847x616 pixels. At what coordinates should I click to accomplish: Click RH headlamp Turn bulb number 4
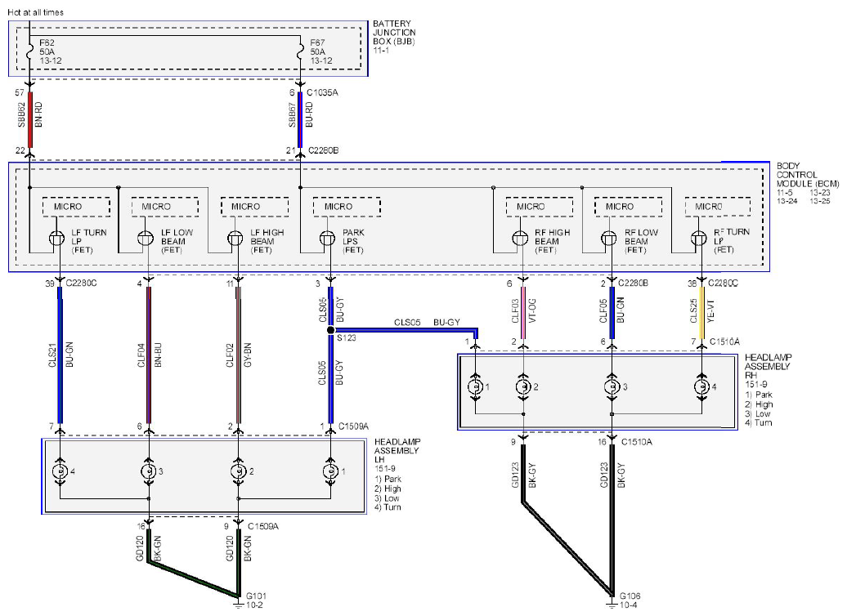pyautogui.click(x=701, y=386)
